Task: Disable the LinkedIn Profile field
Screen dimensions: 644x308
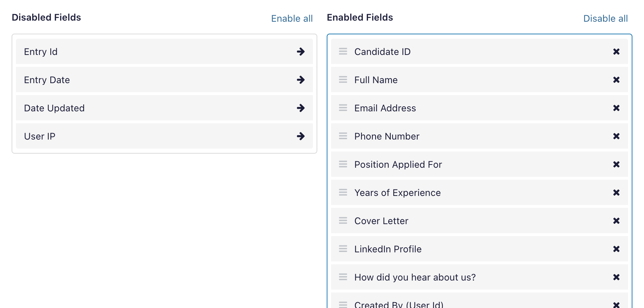Action: pyautogui.click(x=617, y=249)
